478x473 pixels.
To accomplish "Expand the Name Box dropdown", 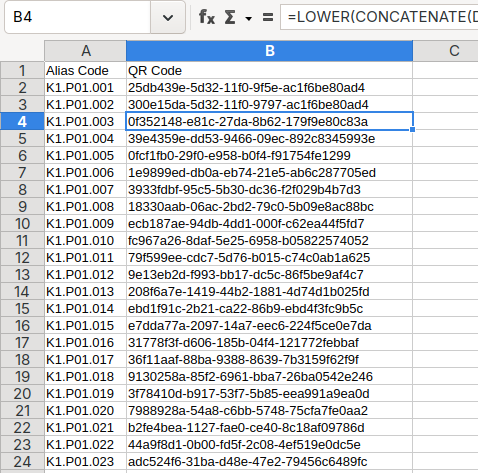I will click(x=168, y=17).
